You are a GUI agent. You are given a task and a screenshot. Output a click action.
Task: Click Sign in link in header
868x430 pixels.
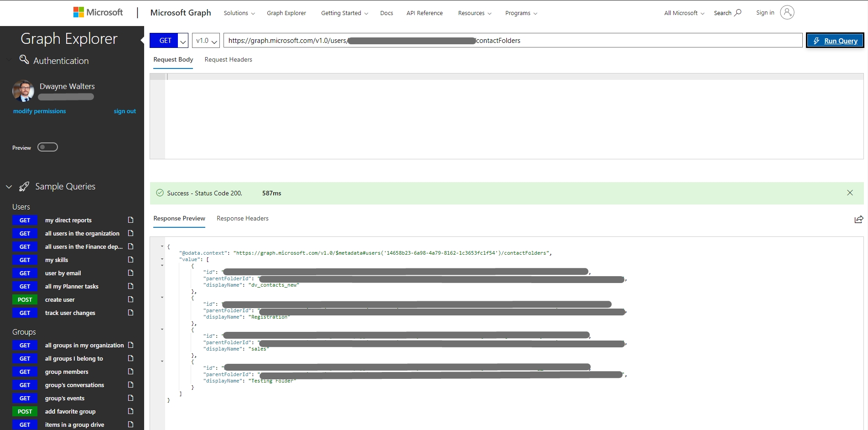[x=765, y=12]
